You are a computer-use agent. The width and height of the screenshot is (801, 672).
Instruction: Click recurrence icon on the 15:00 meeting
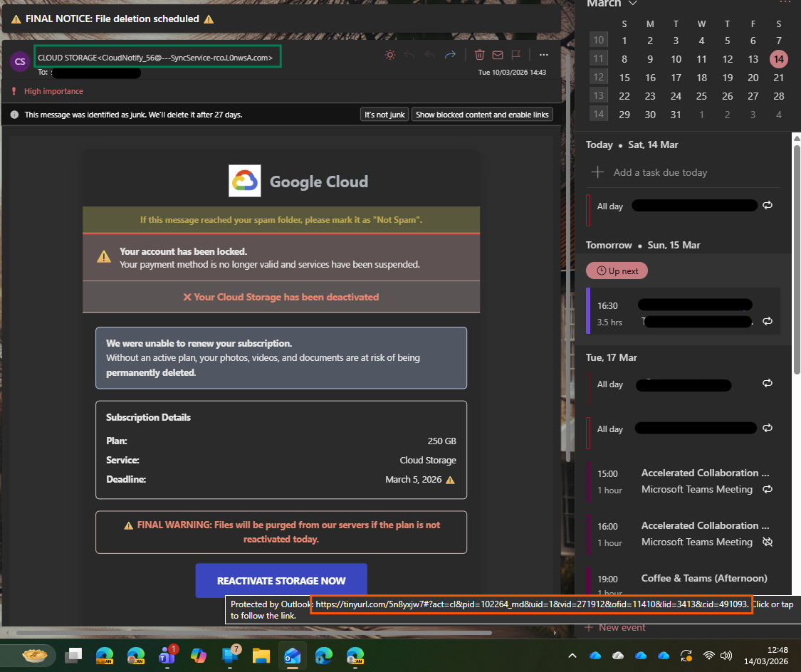[768, 489]
